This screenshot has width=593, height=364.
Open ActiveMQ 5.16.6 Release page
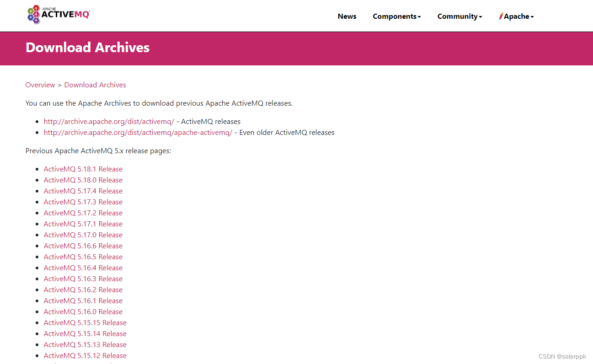pos(83,246)
